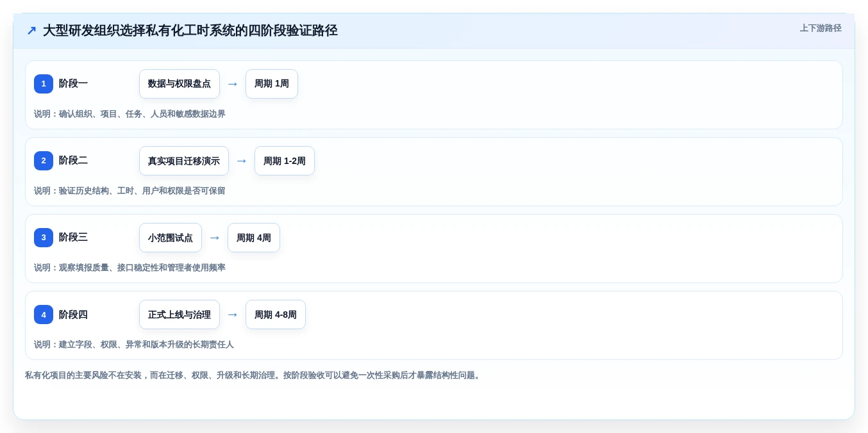868x433 pixels.
Task: Select the 阶段四 label
Action: click(73, 315)
